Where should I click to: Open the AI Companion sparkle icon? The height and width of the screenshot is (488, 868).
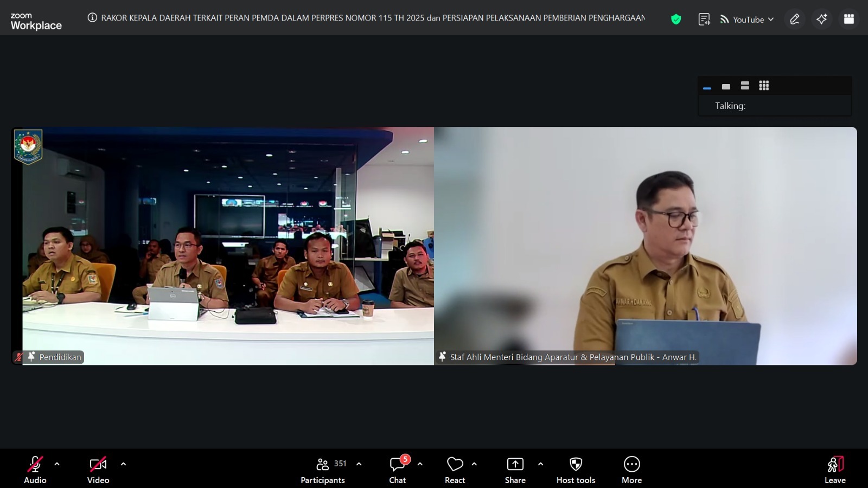click(822, 20)
